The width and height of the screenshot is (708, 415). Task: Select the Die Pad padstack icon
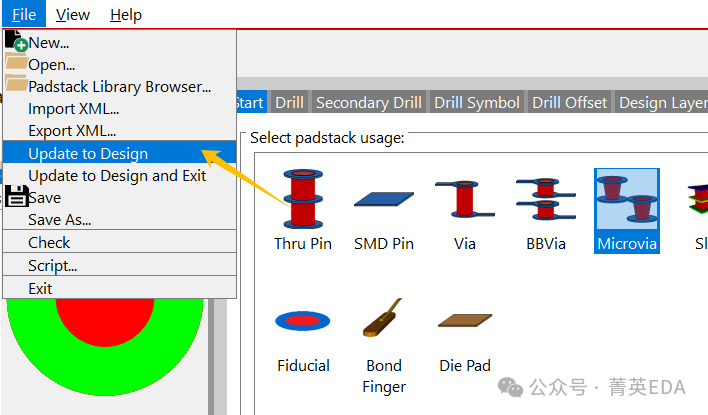pyautogui.click(x=465, y=320)
